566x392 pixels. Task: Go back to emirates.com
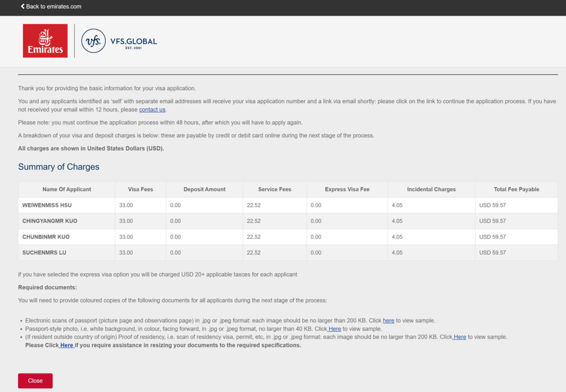pyautogui.click(x=51, y=7)
